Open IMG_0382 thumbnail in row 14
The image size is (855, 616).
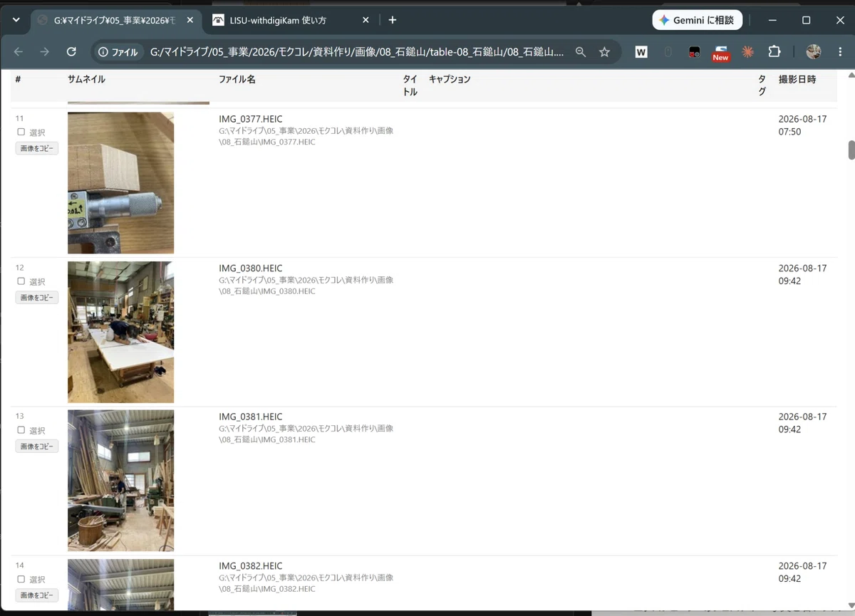click(x=120, y=585)
